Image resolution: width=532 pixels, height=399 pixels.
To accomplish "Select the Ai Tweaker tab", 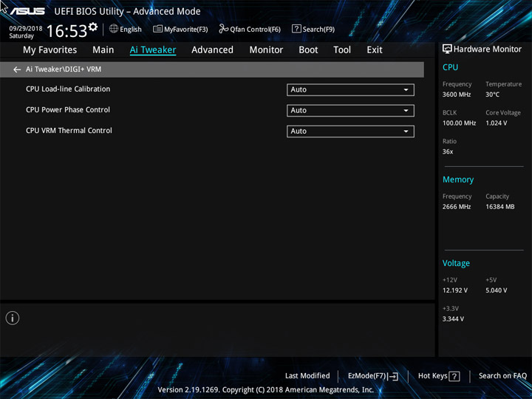I will 153,50.
